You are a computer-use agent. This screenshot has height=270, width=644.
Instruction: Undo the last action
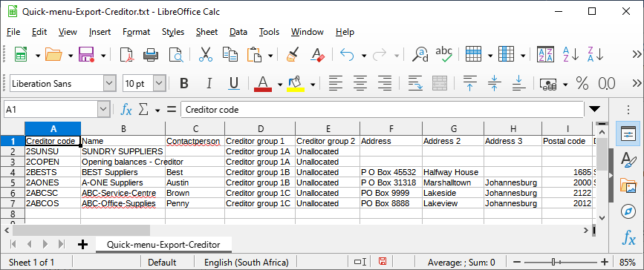(x=347, y=55)
